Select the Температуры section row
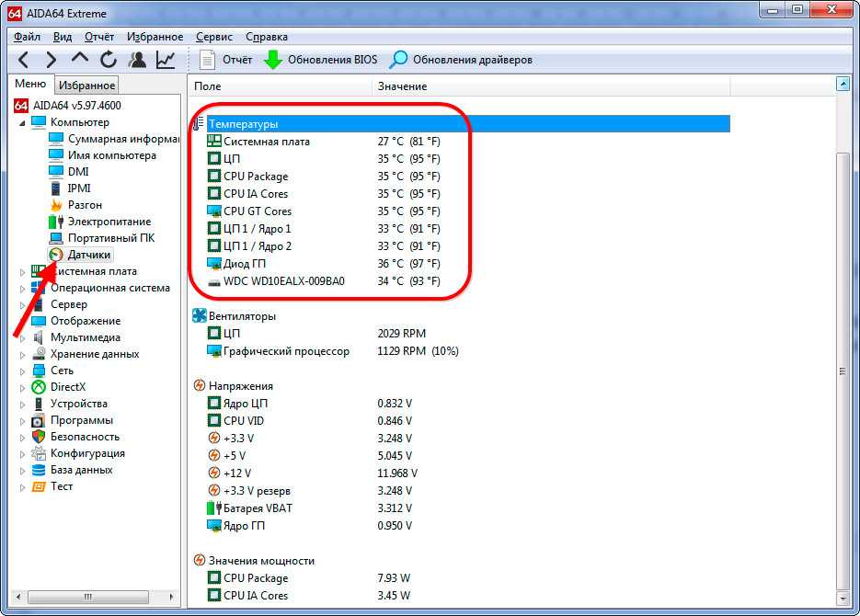This screenshot has height=616, width=860. (x=243, y=123)
